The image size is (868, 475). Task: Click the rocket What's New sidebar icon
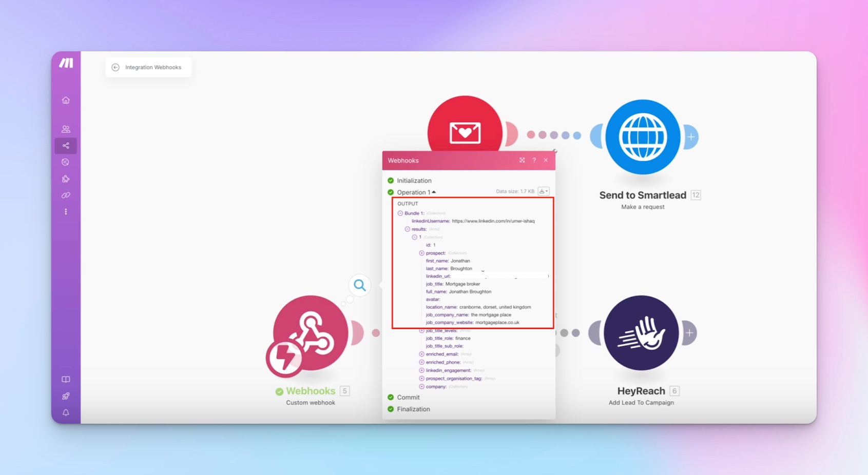point(66,396)
